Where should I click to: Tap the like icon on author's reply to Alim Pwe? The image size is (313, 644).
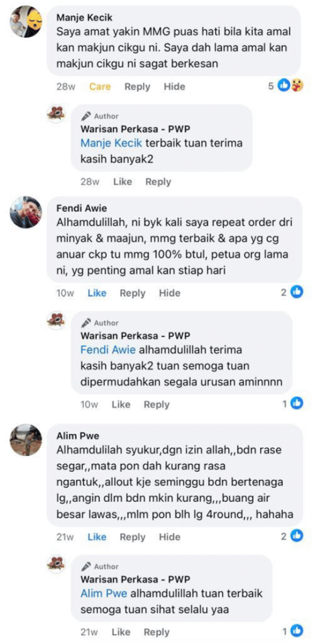point(297,631)
